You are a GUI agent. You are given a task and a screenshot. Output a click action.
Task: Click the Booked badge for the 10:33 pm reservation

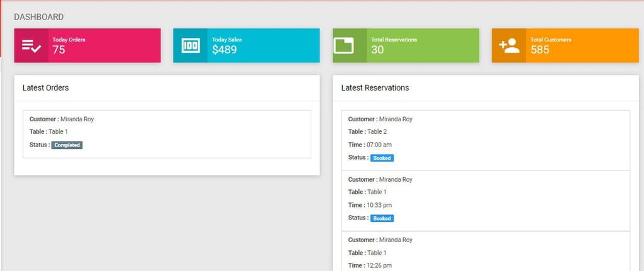[382, 218]
